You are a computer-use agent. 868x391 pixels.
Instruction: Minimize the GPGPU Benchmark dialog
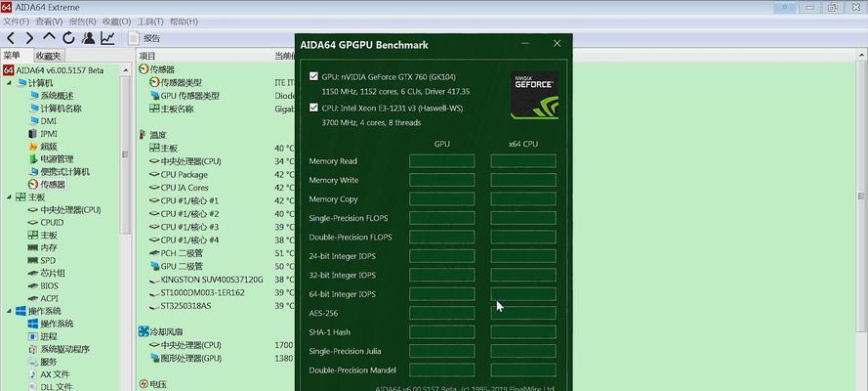pyautogui.click(x=524, y=44)
